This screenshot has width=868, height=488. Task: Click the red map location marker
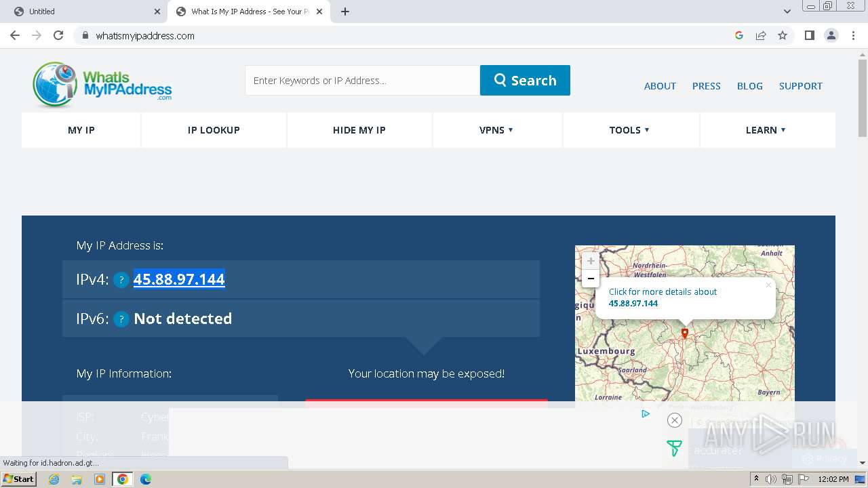click(x=685, y=333)
